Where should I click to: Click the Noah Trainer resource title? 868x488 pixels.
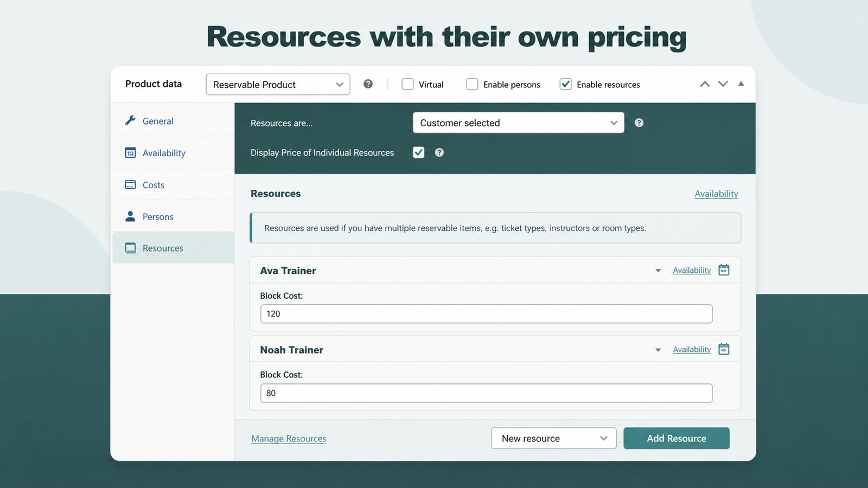click(x=292, y=350)
